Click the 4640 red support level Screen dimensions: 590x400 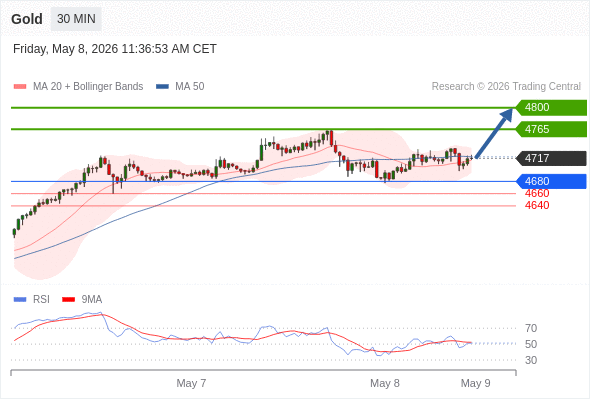(537, 205)
